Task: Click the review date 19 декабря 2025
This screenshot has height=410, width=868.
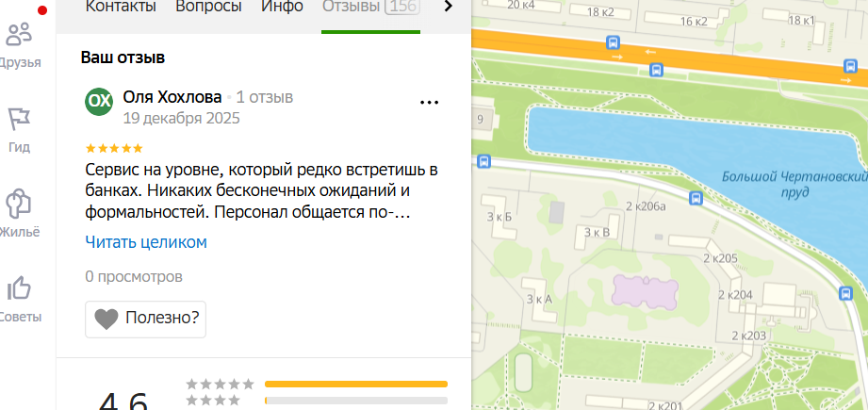Action: (x=182, y=119)
